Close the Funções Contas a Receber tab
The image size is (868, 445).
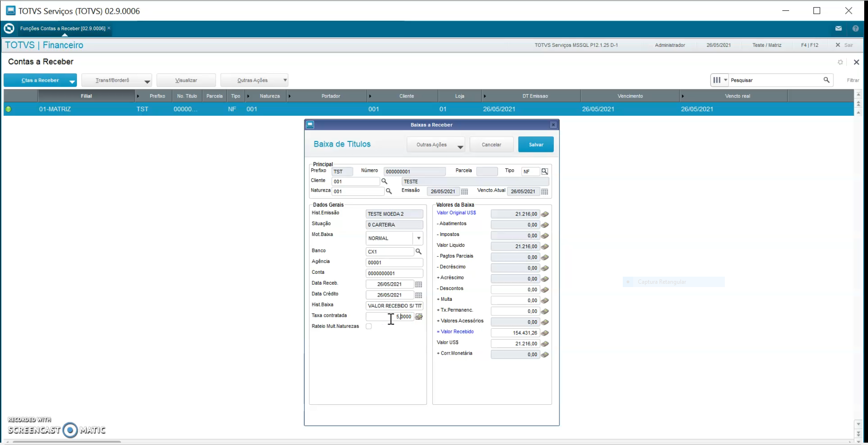109,28
